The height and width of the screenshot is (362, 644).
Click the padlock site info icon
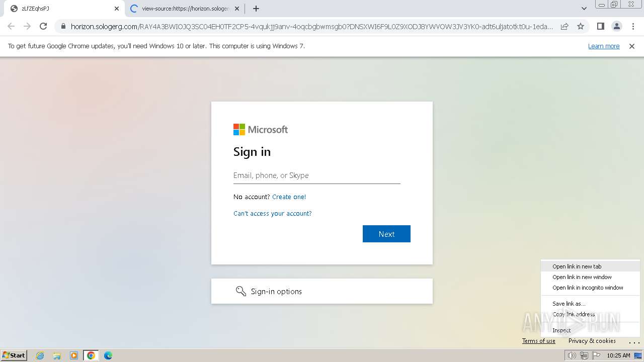(63, 26)
